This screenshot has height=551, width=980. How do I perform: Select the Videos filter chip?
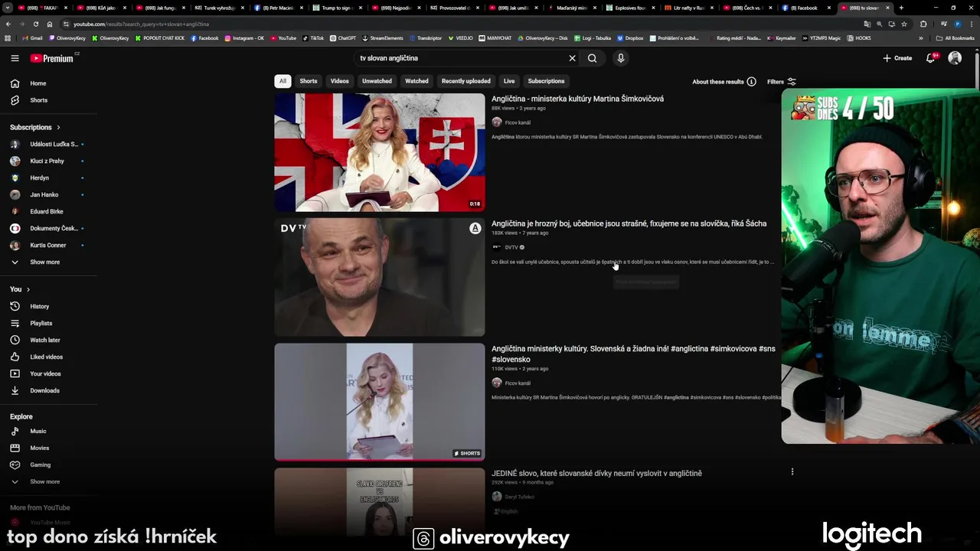pyautogui.click(x=340, y=81)
